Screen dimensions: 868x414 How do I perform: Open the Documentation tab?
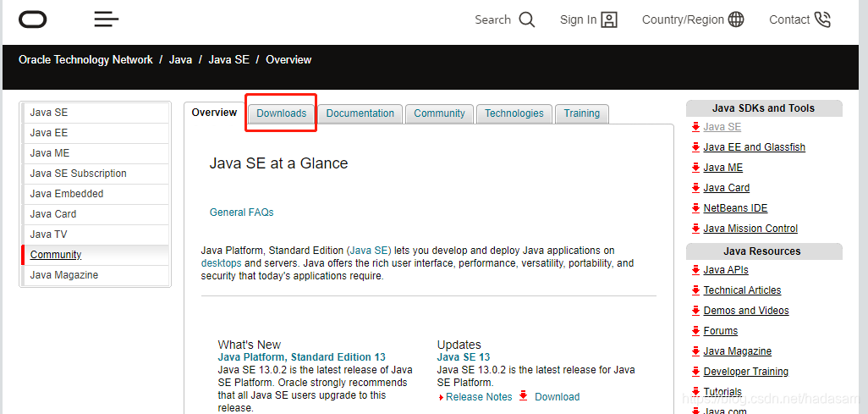(360, 113)
